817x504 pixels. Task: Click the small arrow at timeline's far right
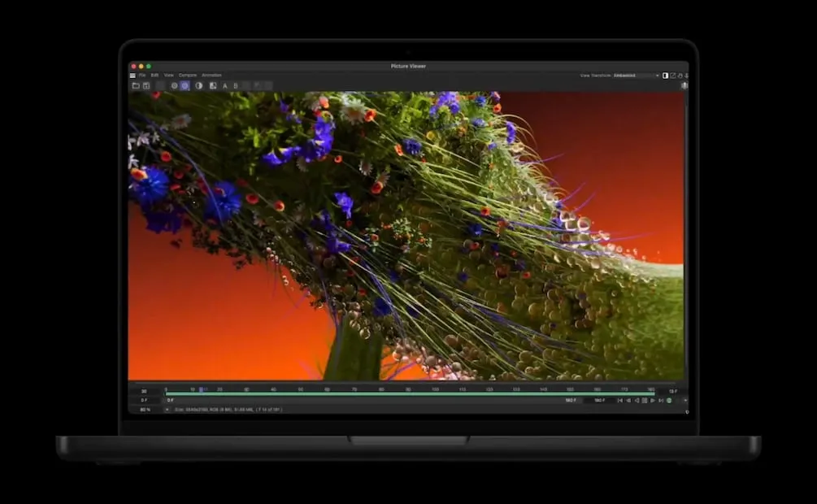[684, 400]
